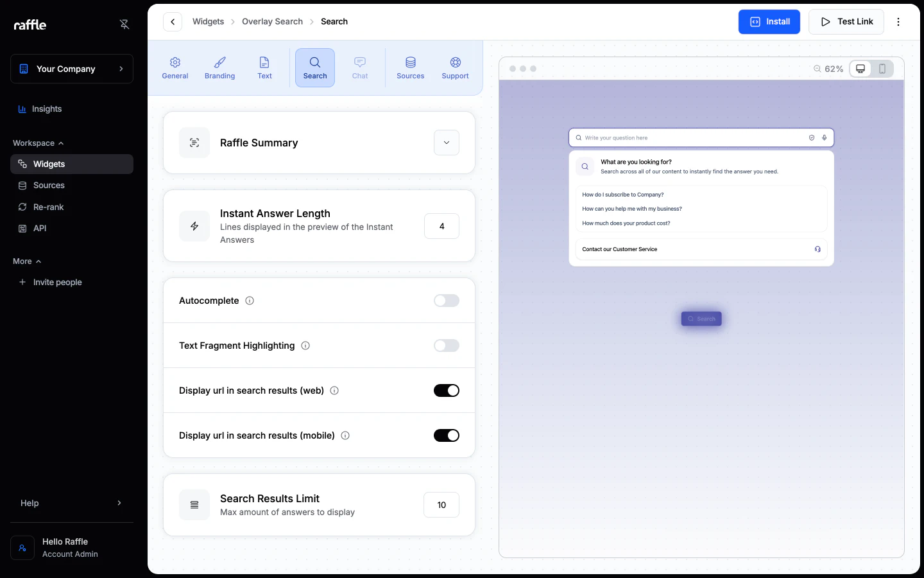Disable Display url in search results (mobile)

pos(447,435)
